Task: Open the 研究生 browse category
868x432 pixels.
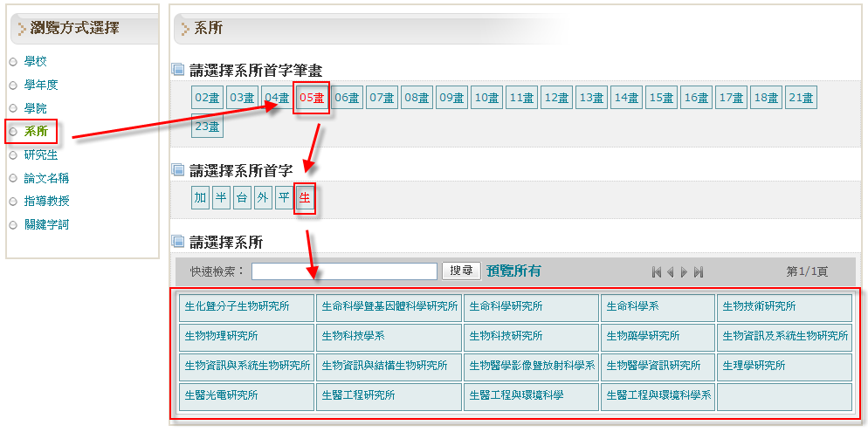Action: tap(41, 155)
